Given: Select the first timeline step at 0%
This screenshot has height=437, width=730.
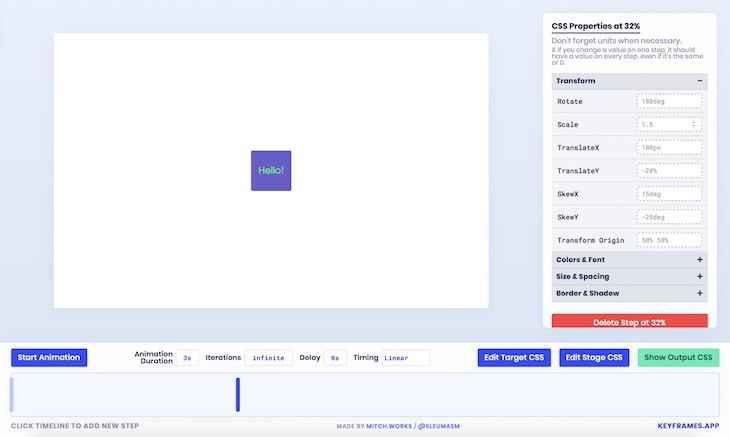Looking at the screenshot, I should tap(12, 394).
